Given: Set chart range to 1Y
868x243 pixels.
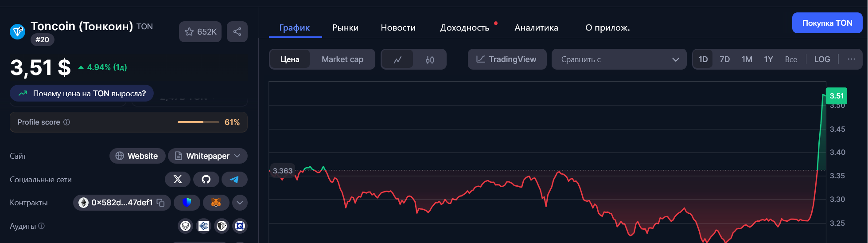Looking at the screenshot, I should (x=769, y=59).
